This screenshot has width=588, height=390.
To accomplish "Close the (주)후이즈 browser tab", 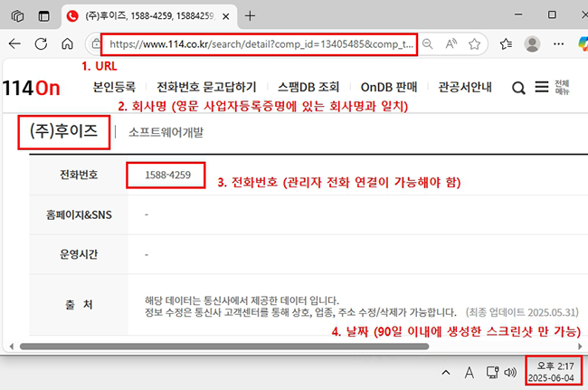I will (226, 16).
